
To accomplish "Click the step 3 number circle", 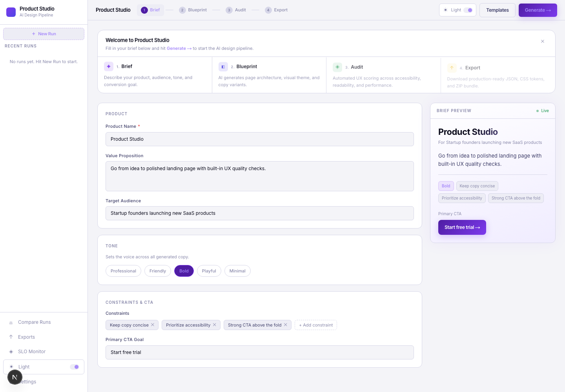I will coord(229,10).
